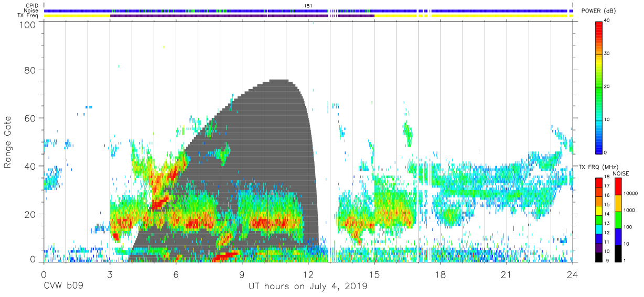Click the 'CVW b09' label
This screenshot has height=297, width=644.
coord(63,287)
